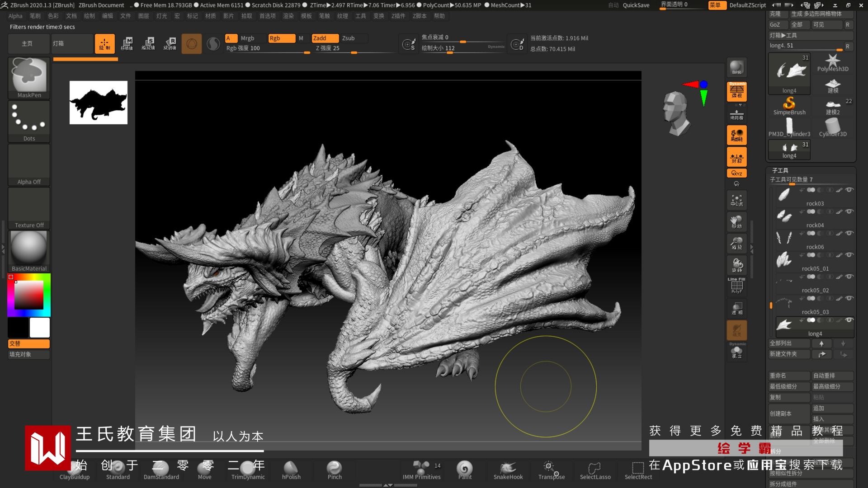
Task: Click the QuickSave button
Action: (x=636, y=5)
